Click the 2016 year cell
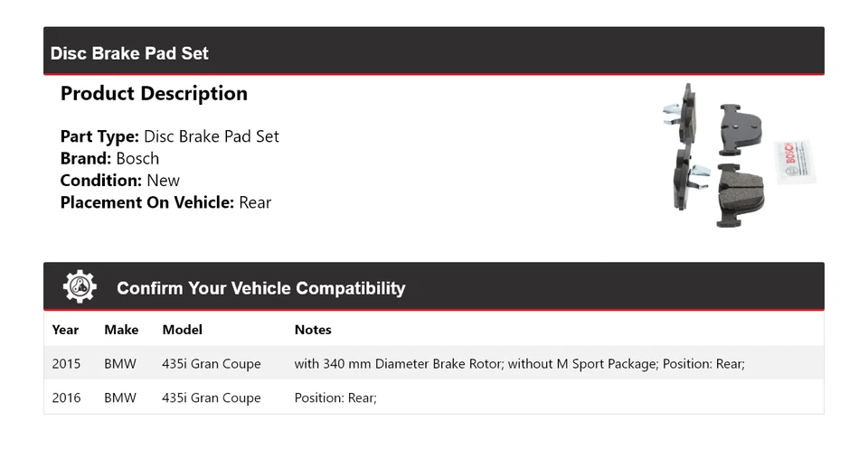The height and width of the screenshot is (467, 868). pos(66,397)
